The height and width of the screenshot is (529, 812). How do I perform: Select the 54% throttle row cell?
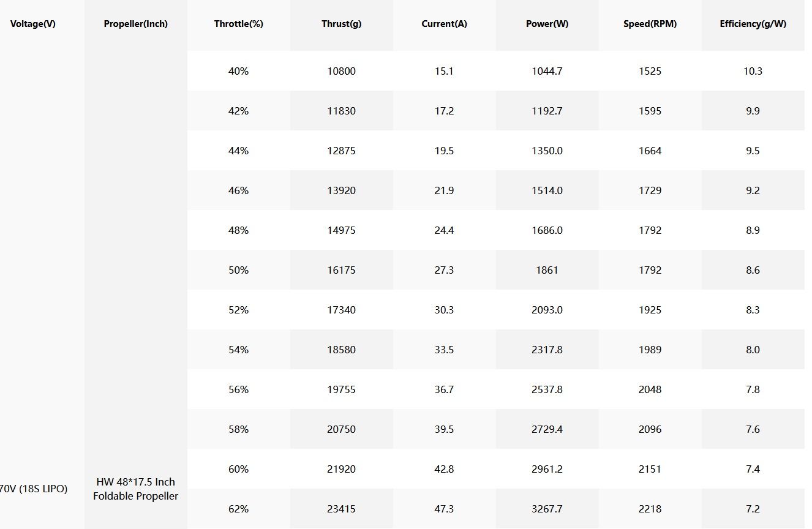point(239,350)
